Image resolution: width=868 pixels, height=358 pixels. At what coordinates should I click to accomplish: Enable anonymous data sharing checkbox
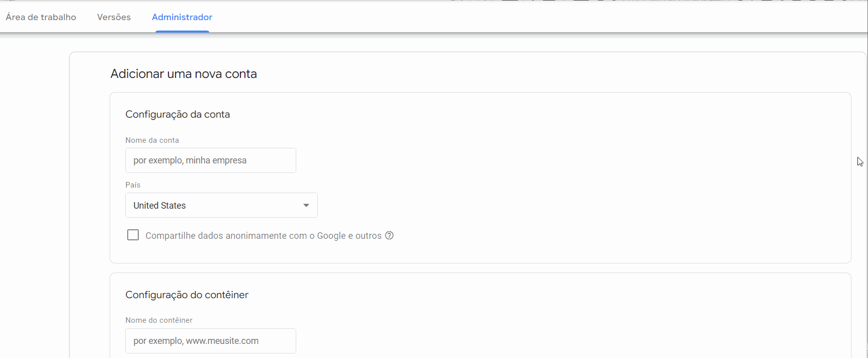pos(133,235)
